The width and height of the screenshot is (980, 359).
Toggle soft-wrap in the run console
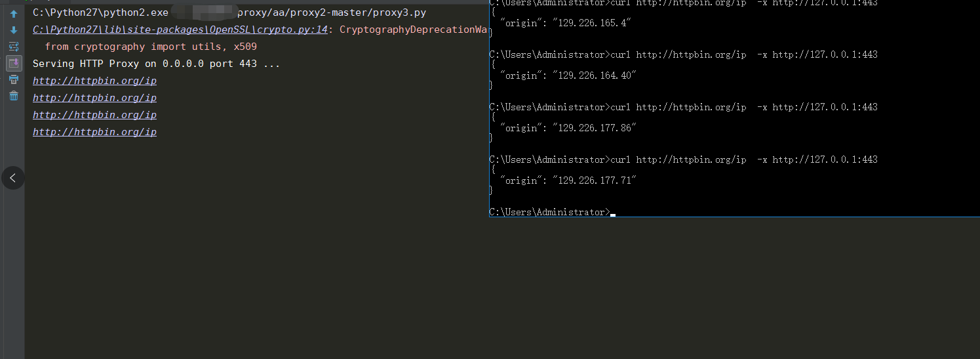[x=14, y=47]
